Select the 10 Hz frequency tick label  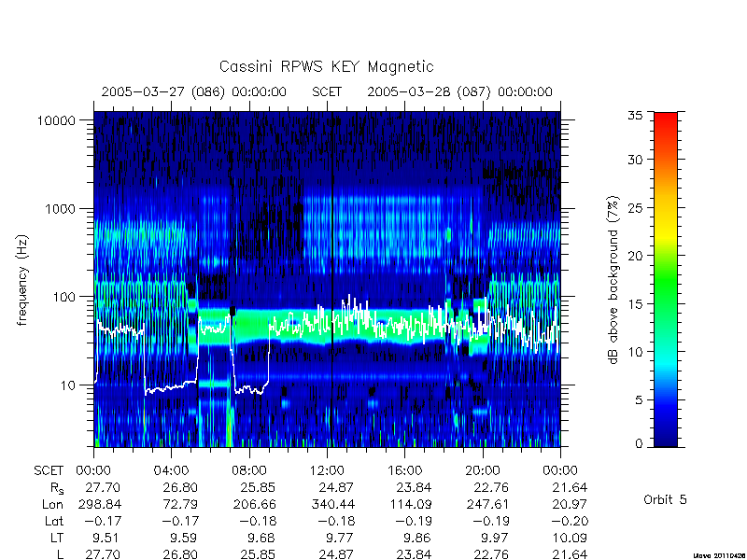(x=68, y=385)
